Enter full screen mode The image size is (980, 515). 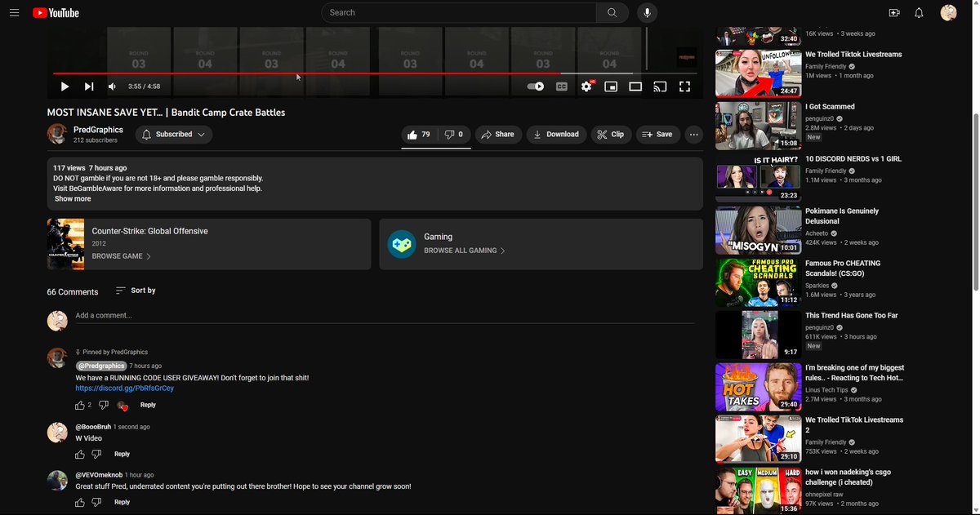[685, 87]
